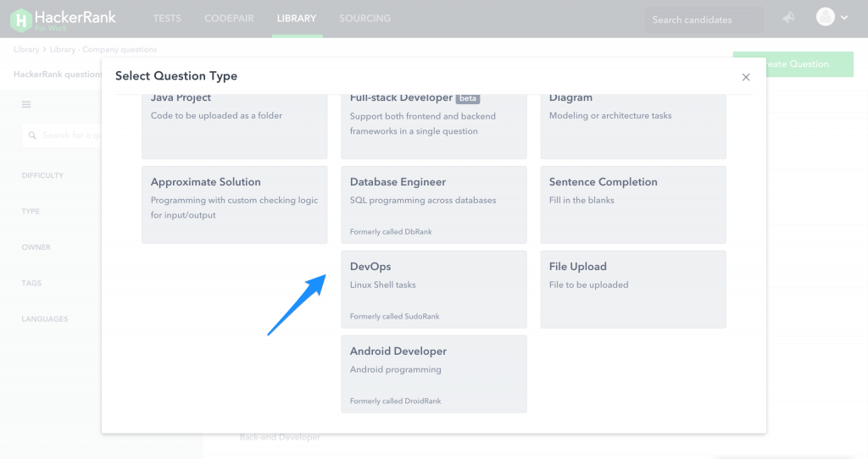Choose the Java Project question type
This screenshot has width=868, height=459.
(x=234, y=127)
